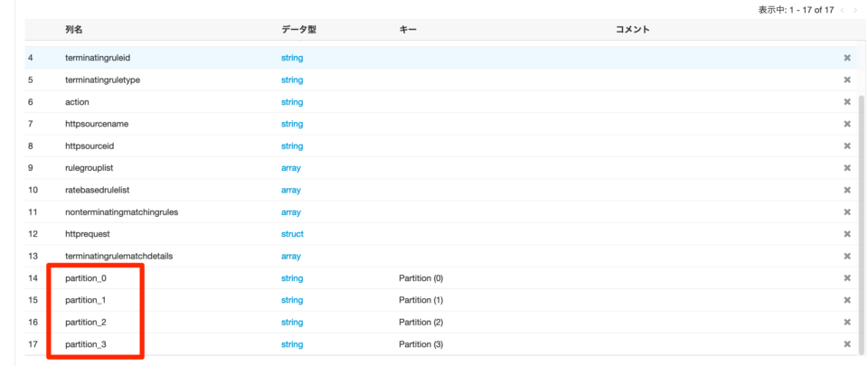The width and height of the screenshot is (868, 366).
Task: Open array type of ratebasedrulelist
Action: click(291, 190)
